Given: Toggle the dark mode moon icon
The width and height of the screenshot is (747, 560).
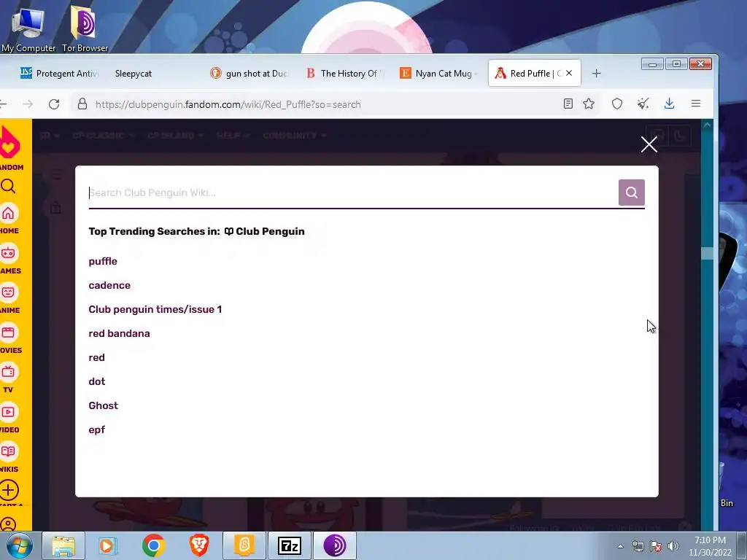Looking at the screenshot, I should point(680,136).
